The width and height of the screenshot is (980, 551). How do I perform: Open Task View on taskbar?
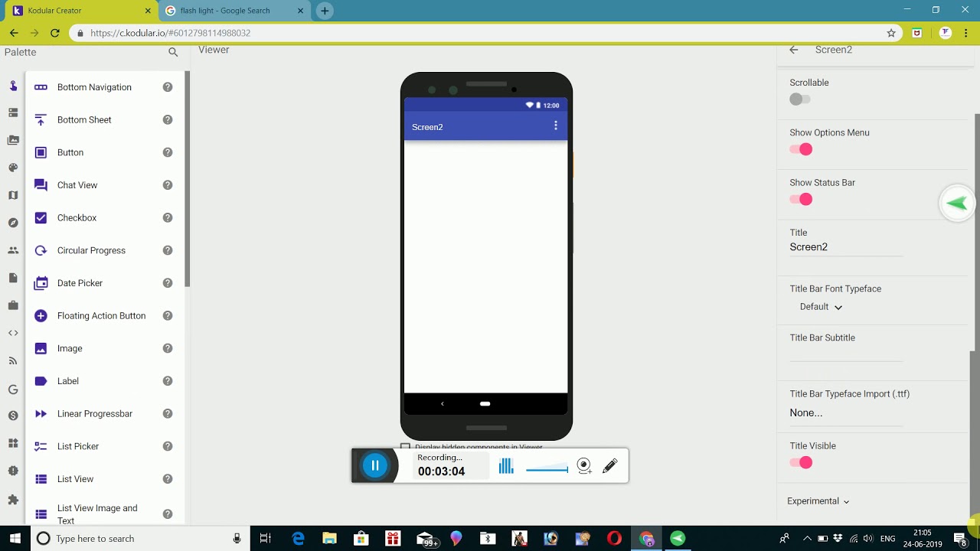266,538
